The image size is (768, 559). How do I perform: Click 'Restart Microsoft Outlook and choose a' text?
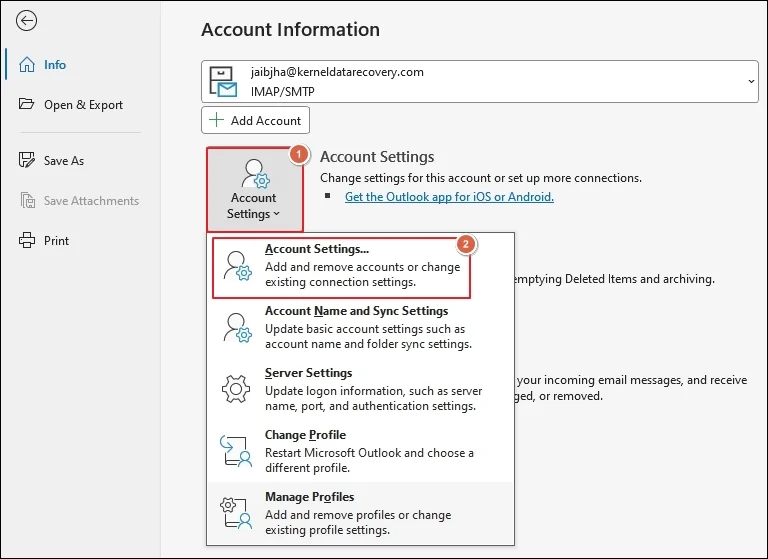click(369, 453)
